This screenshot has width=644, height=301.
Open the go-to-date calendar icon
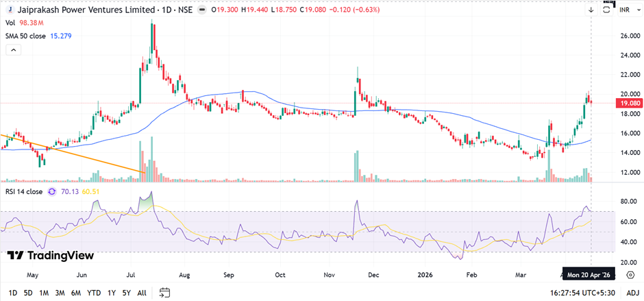(164, 292)
